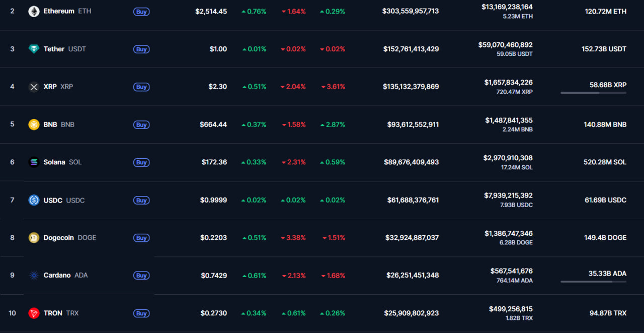Click the XRP coin logo

click(34, 87)
